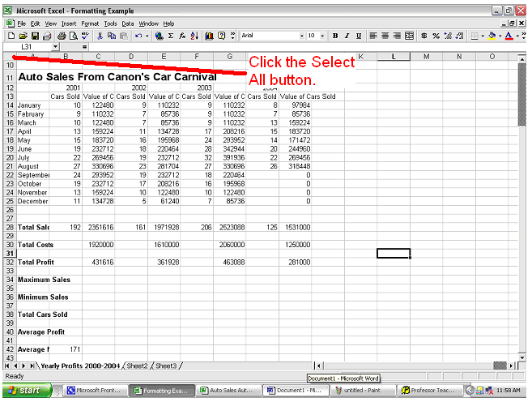The width and height of the screenshot is (532, 402).
Task: Click the Fill Color paint bucket
Action: (493, 36)
